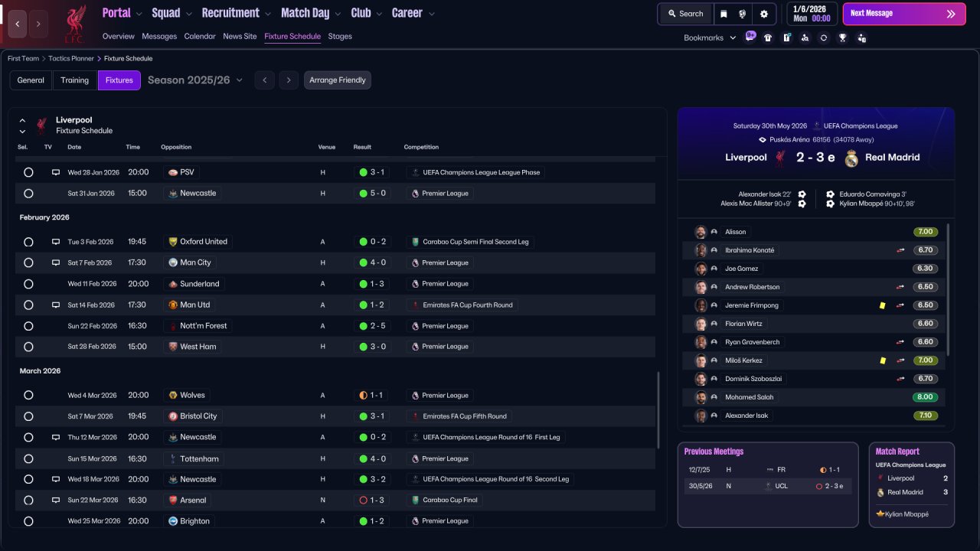
Task: Go forward with the right arrow button
Action: [x=38, y=24]
